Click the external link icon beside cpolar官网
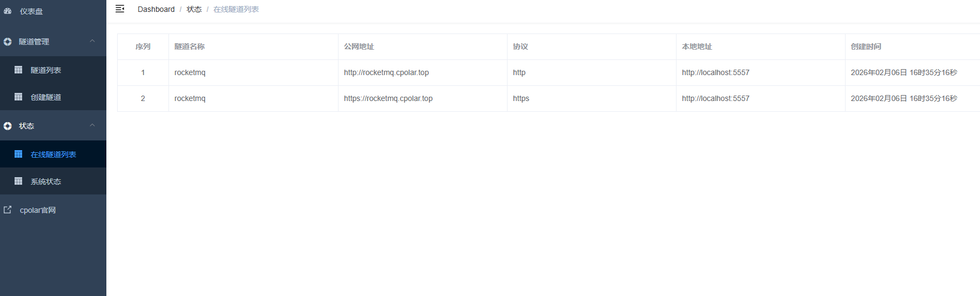This screenshot has height=296, width=980. pos(8,210)
